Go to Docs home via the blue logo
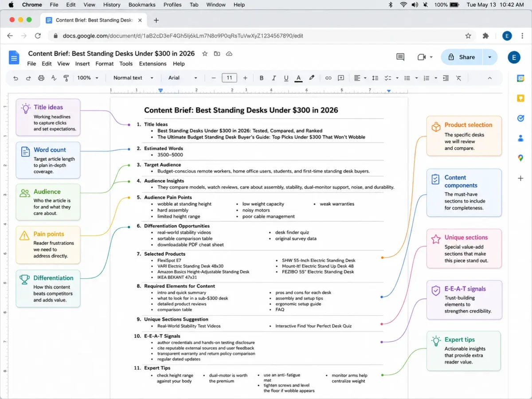Screen dimensions: 532x399 (14, 57)
